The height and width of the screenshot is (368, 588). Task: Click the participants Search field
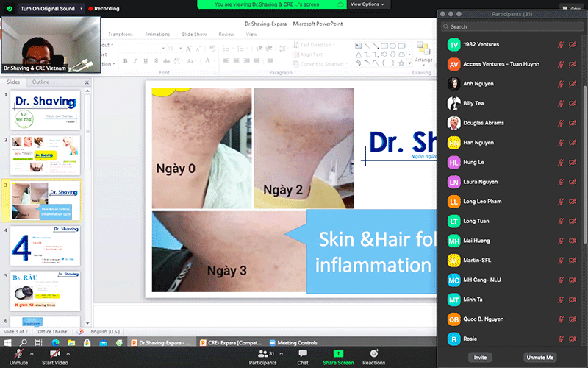click(512, 26)
